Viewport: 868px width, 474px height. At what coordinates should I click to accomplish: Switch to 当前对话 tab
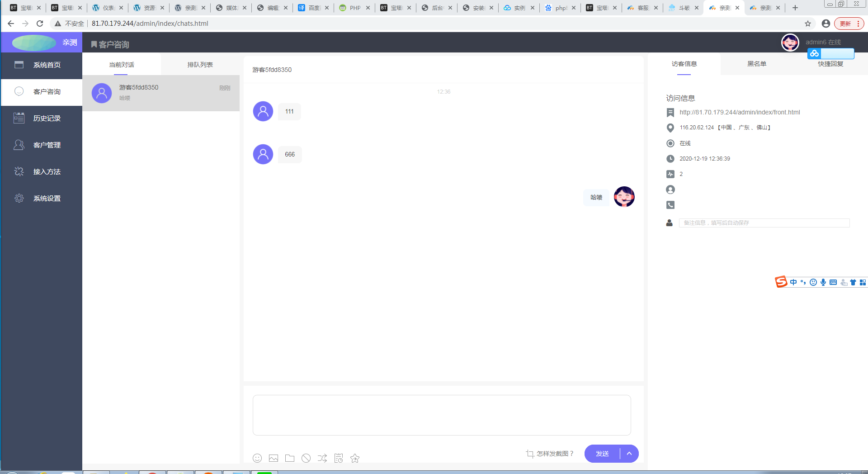(122, 65)
